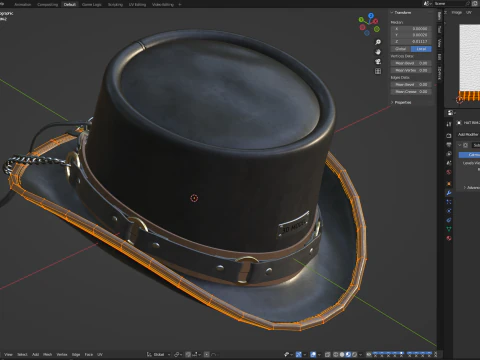Screen dimensions: 480x360
Task: Open the Scene properties tab
Action: pyautogui.click(x=449, y=163)
